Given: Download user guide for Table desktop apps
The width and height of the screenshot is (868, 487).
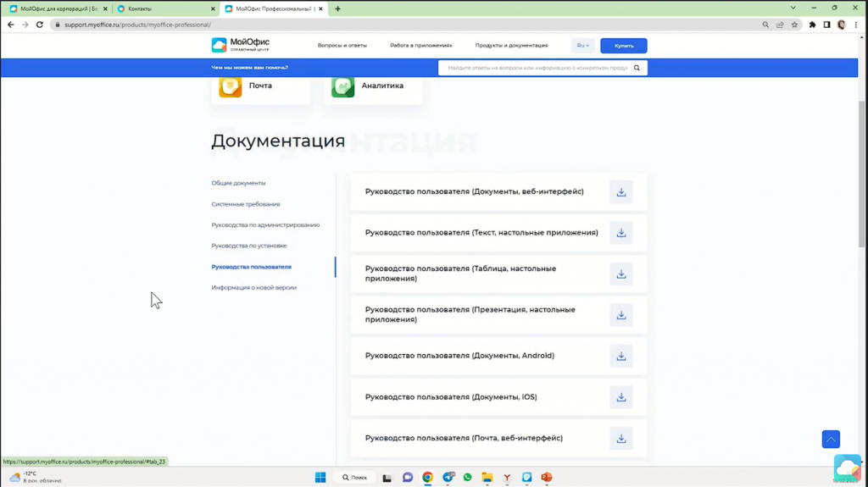Looking at the screenshot, I should coord(621,274).
